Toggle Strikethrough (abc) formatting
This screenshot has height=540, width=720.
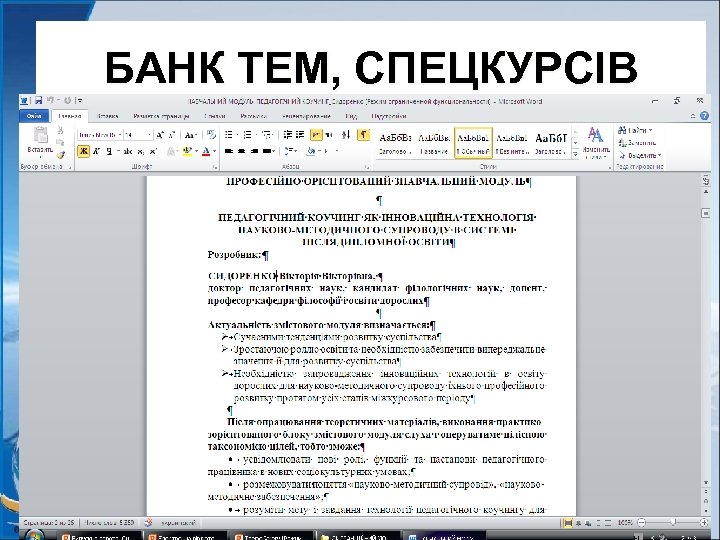tap(128, 151)
